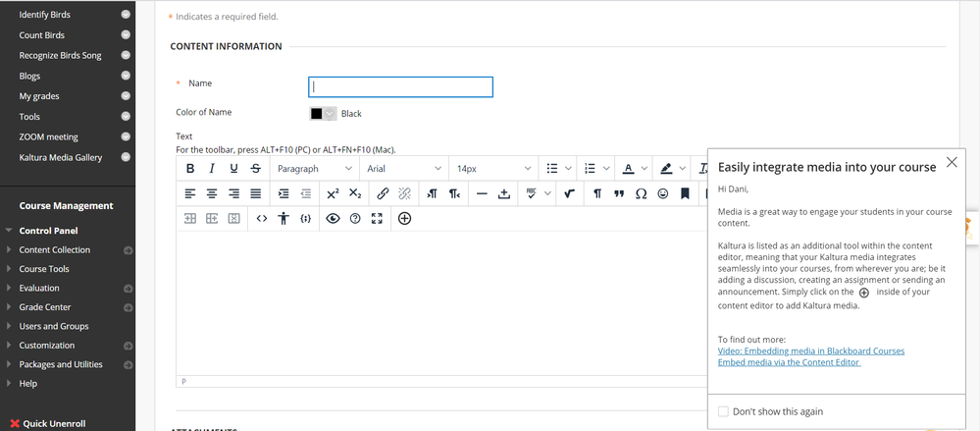Show invisible paragraph characters
The image size is (980, 431).
[597, 194]
